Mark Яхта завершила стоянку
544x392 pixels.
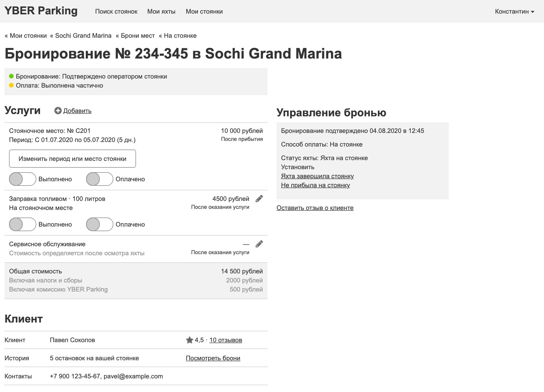317,176
